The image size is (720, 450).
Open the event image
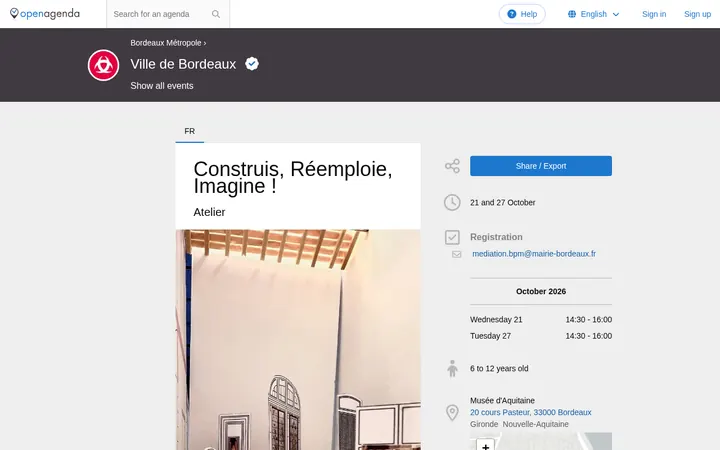tap(298, 340)
